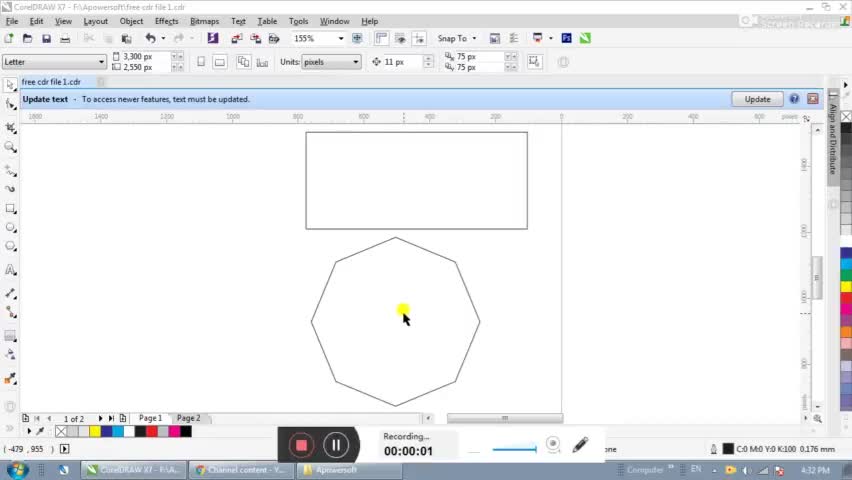Click the Undo arrow icon

[150, 38]
